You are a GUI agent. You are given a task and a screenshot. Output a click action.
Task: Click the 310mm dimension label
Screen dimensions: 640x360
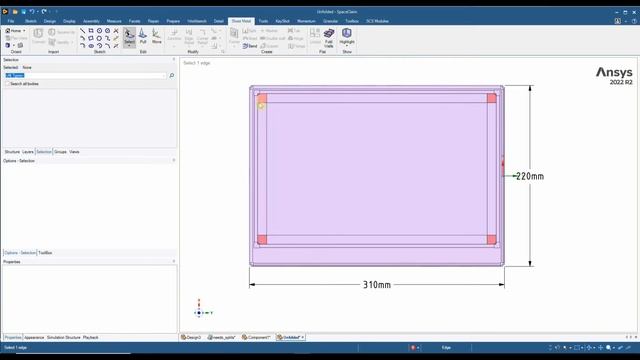coord(377,285)
